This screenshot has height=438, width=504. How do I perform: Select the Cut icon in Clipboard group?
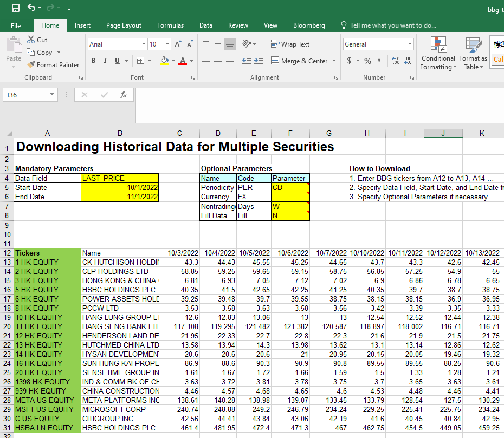[x=32, y=39]
